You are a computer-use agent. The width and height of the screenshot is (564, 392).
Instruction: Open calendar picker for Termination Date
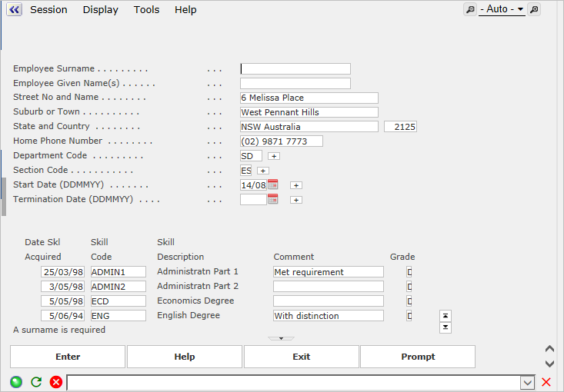point(272,200)
